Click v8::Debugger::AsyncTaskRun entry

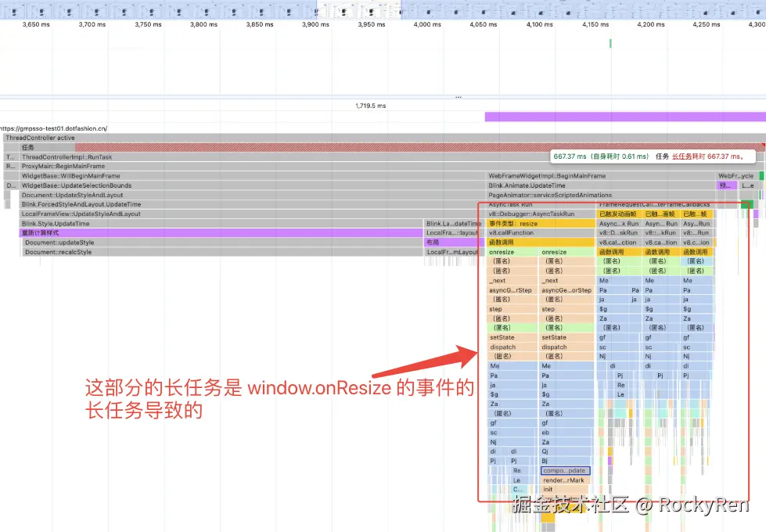(541, 214)
